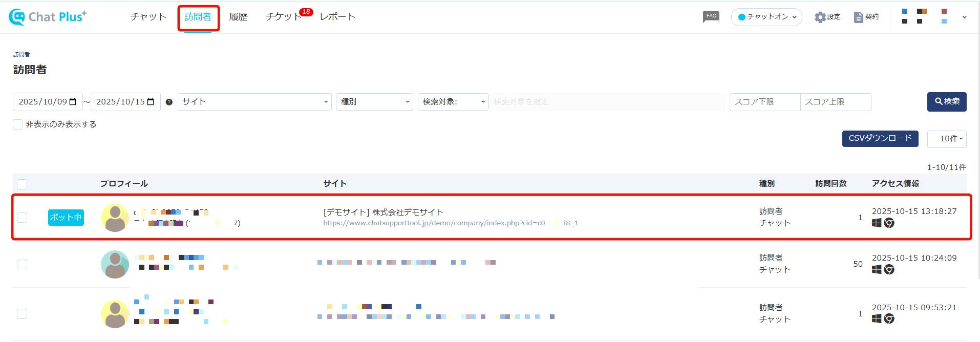Click the help question mark icon

169,102
